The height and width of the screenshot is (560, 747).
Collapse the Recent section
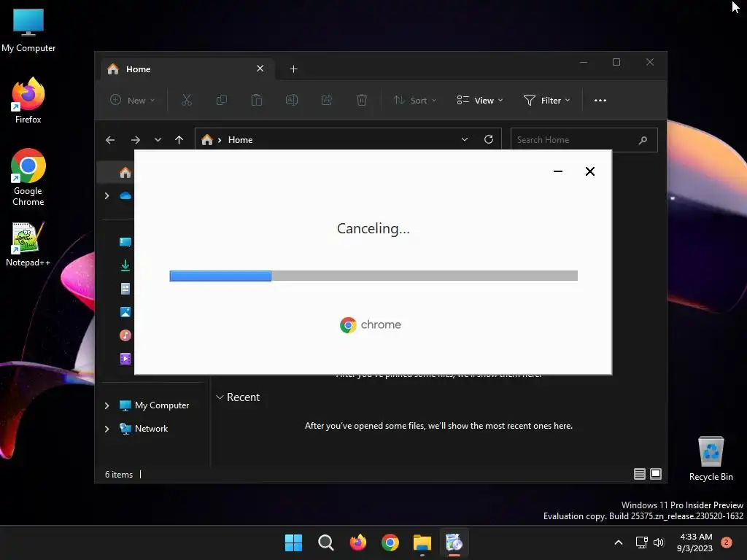point(220,397)
